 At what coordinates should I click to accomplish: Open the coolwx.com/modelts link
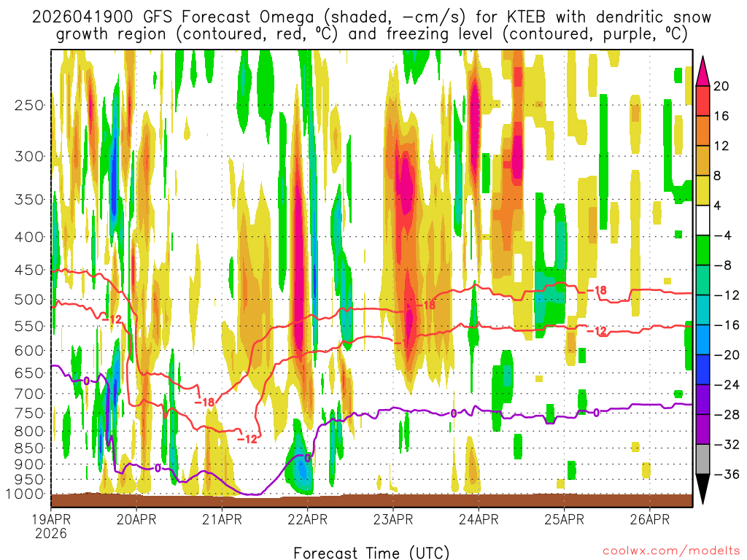pos(671,551)
